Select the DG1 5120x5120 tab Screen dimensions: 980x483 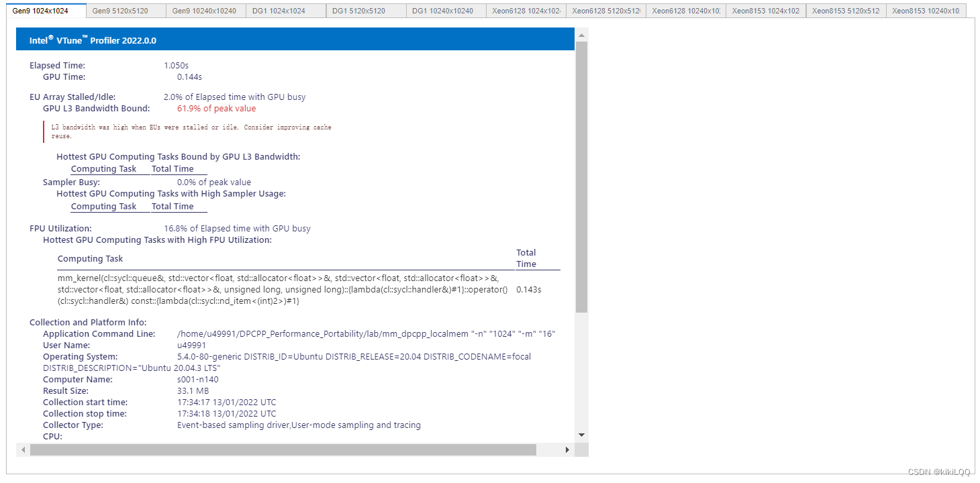366,11
